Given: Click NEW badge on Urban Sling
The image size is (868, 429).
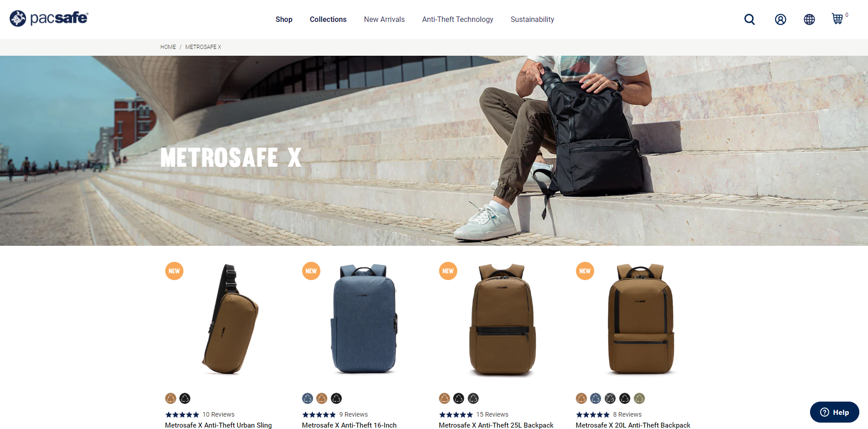Looking at the screenshot, I should (x=174, y=271).
